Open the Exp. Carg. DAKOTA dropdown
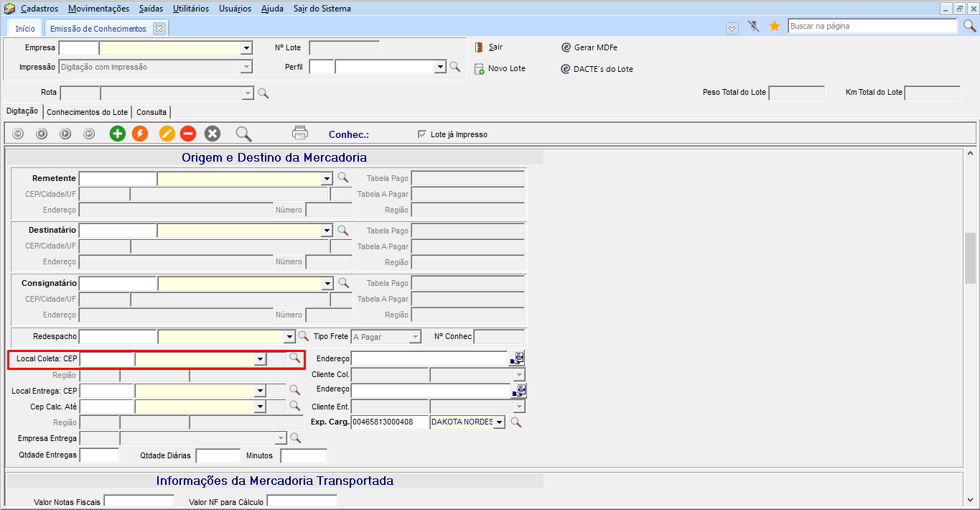This screenshot has width=980, height=510. pos(499,422)
